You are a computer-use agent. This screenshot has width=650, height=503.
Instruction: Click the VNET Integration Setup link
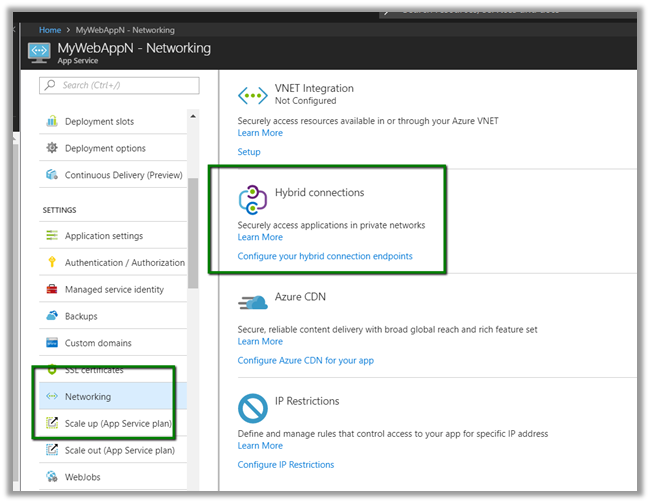click(249, 152)
